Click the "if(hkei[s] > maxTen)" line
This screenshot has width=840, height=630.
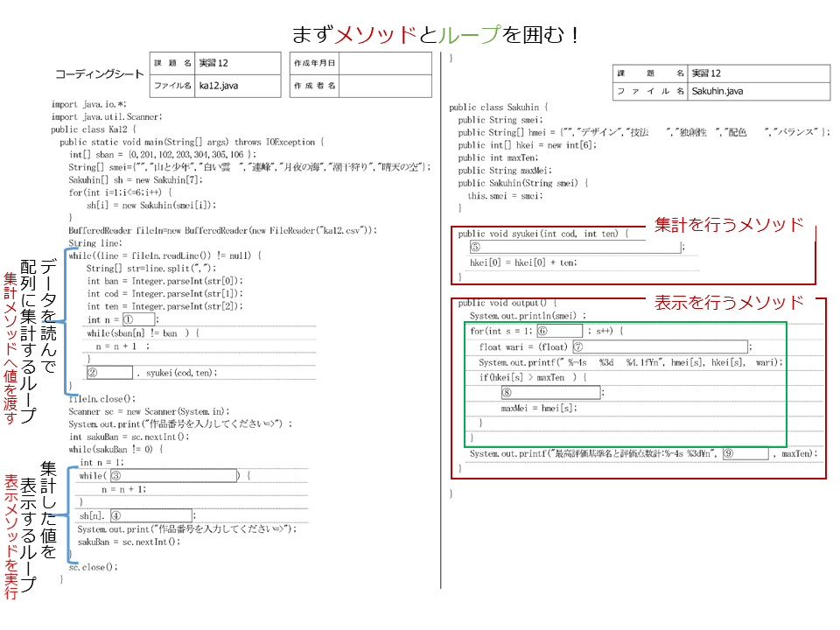tap(533, 377)
